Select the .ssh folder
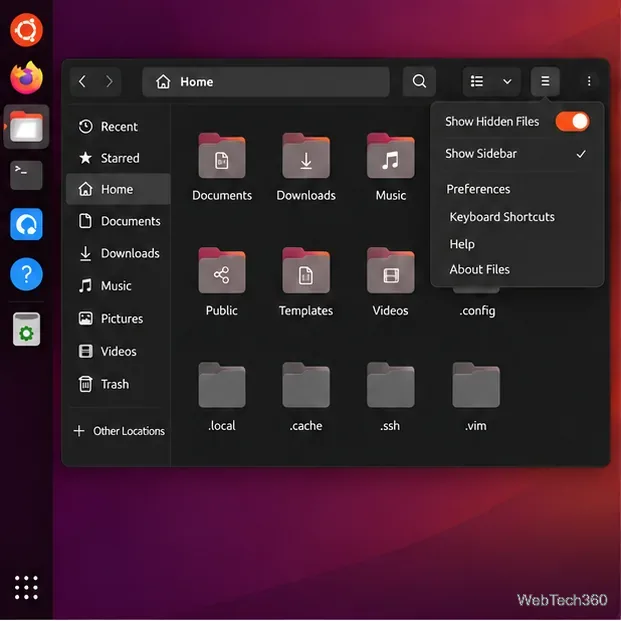Image resolution: width=621 pixels, height=621 pixels. (x=391, y=385)
